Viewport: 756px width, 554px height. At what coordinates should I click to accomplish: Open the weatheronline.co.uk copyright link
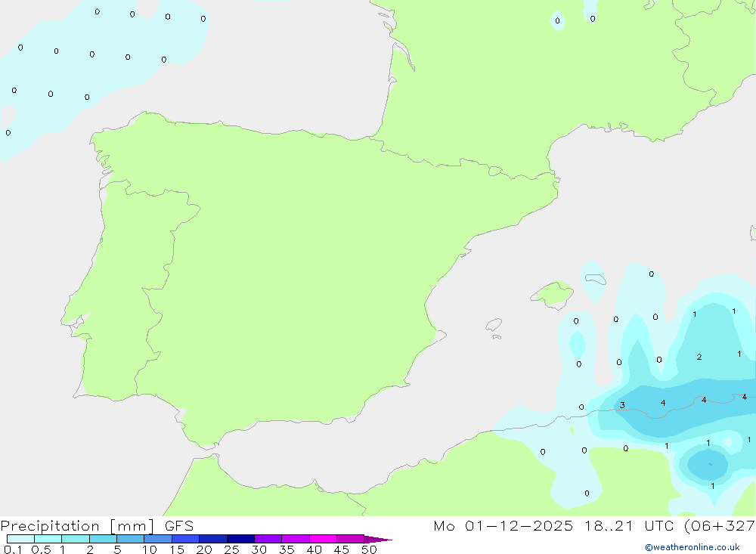(692, 547)
